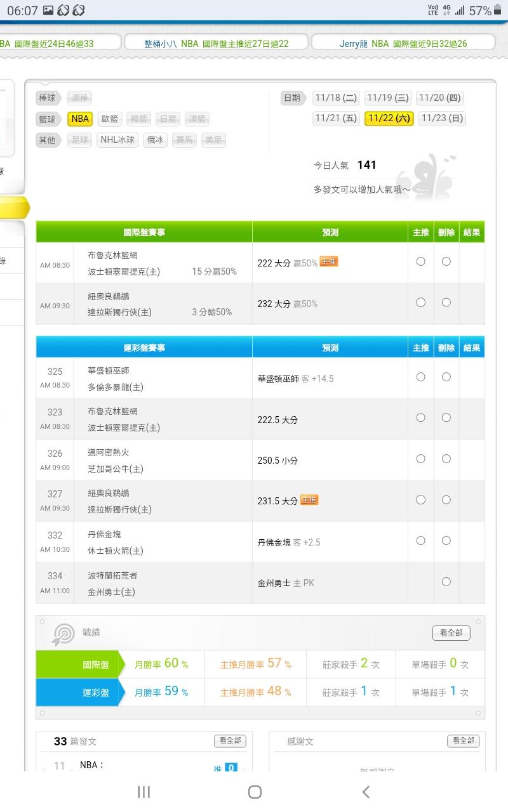This screenshot has height=812, width=508.
Task: Open Android recent apps icon
Action: (144, 791)
